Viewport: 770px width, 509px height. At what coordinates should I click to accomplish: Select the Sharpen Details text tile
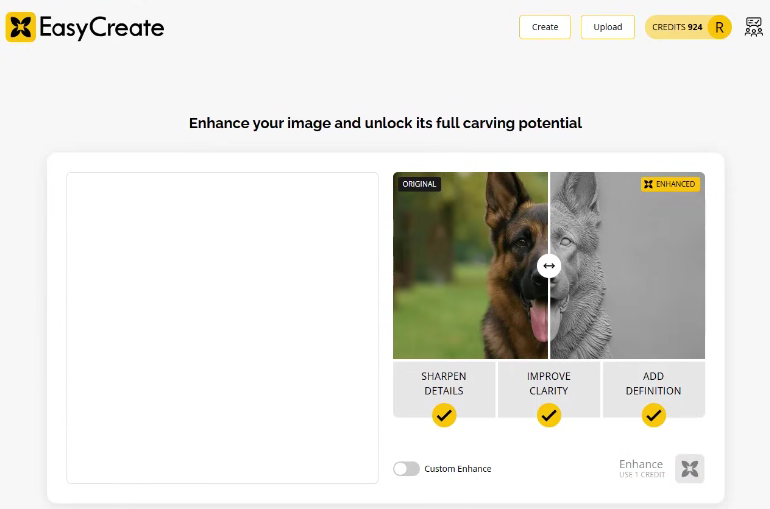pyautogui.click(x=444, y=383)
